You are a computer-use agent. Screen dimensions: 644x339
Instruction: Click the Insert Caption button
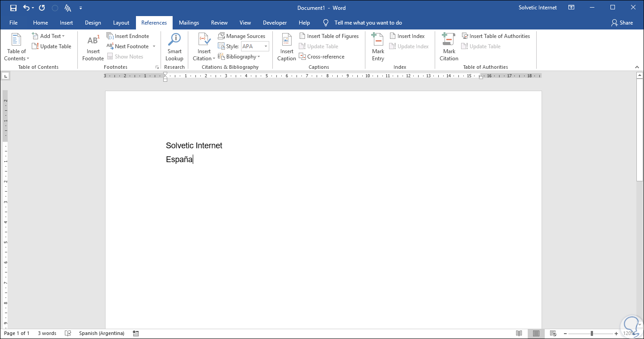coord(287,47)
